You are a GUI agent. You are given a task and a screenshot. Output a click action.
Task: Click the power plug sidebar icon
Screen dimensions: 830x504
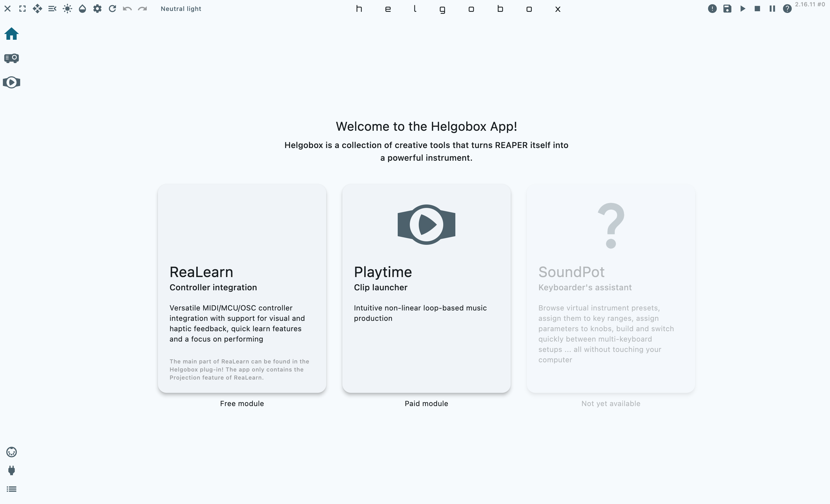[12, 470]
